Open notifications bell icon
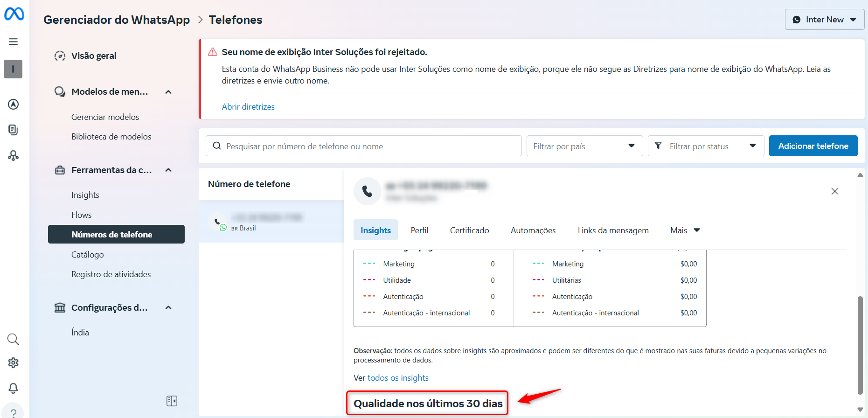The image size is (868, 418). tap(13, 388)
